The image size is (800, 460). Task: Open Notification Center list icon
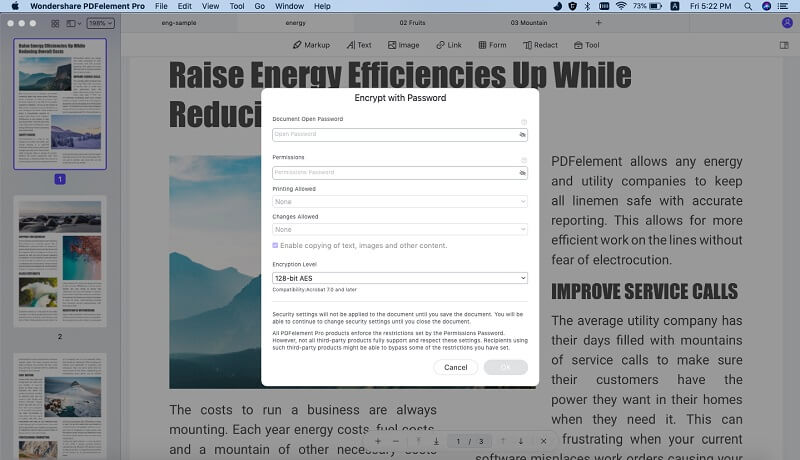[783, 6]
